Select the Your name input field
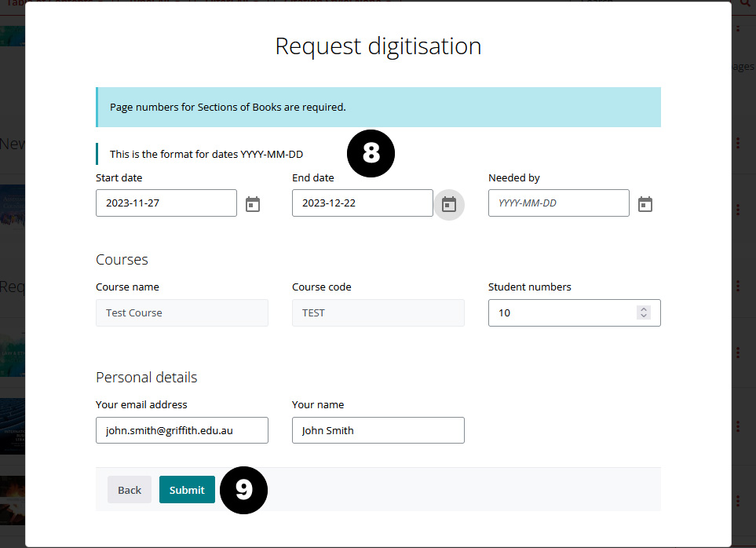Viewport: 756px width, 548px height. 378,430
